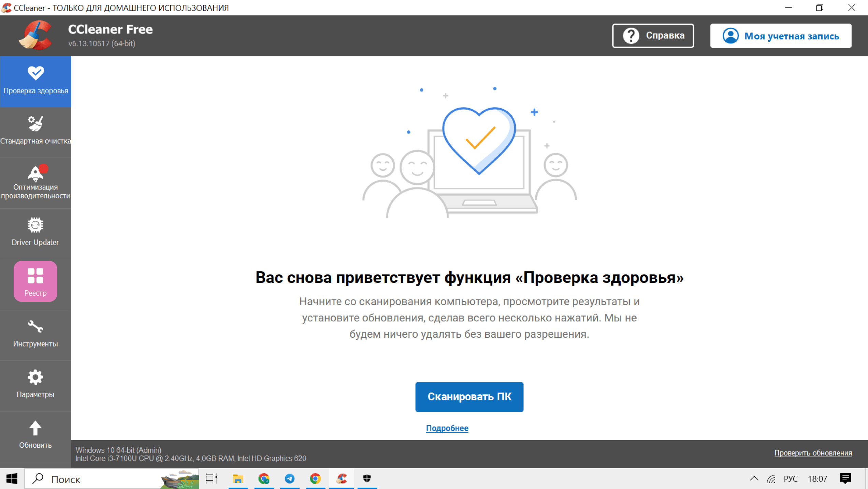The image size is (868, 489).
Task: Click Проверить обновления link
Action: click(813, 453)
